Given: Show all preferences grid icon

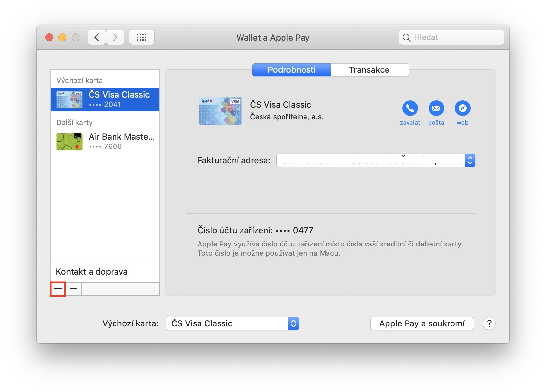Looking at the screenshot, I should [142, 37].
